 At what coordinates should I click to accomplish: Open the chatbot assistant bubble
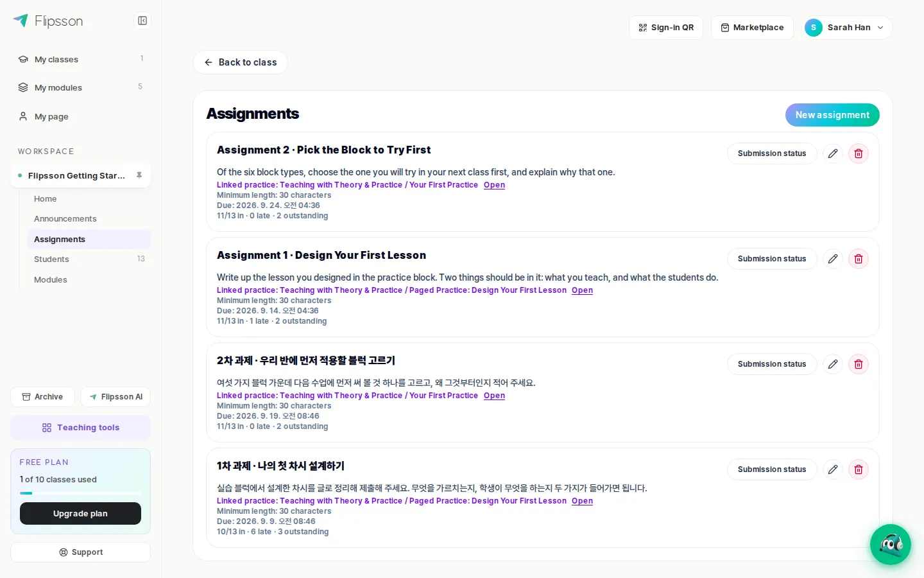click(x=891, y=545)
